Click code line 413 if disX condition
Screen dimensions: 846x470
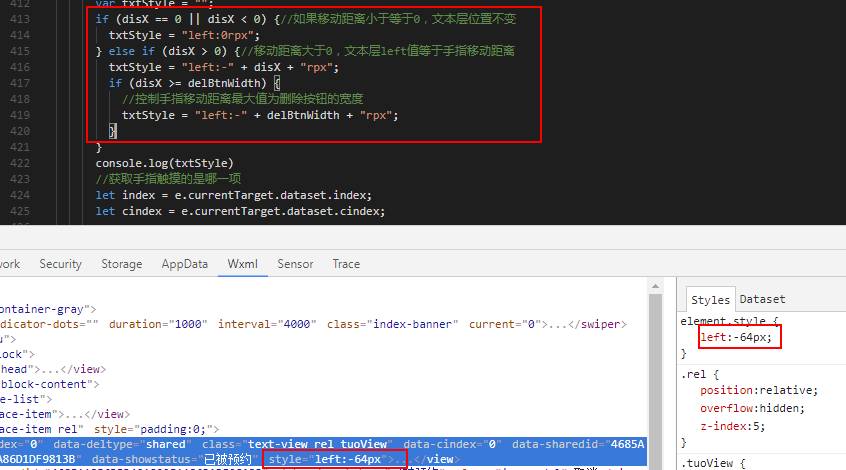click(x=305, y=19)
